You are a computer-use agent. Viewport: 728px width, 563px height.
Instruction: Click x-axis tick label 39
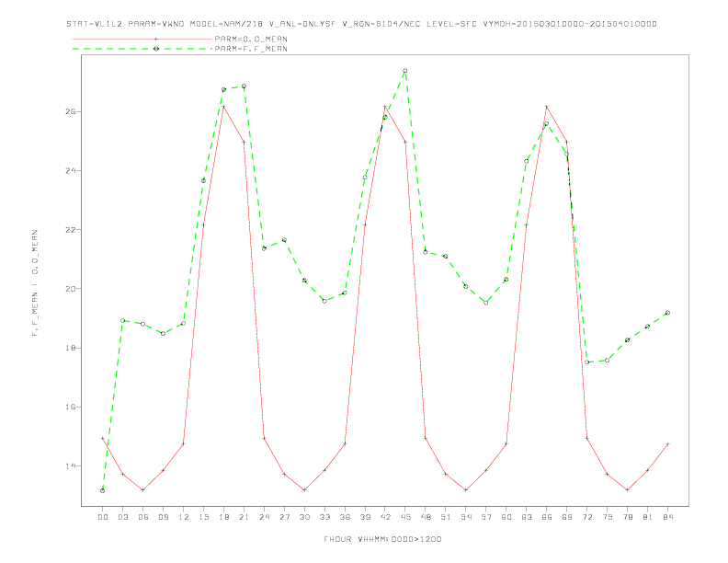click(365, 517)
